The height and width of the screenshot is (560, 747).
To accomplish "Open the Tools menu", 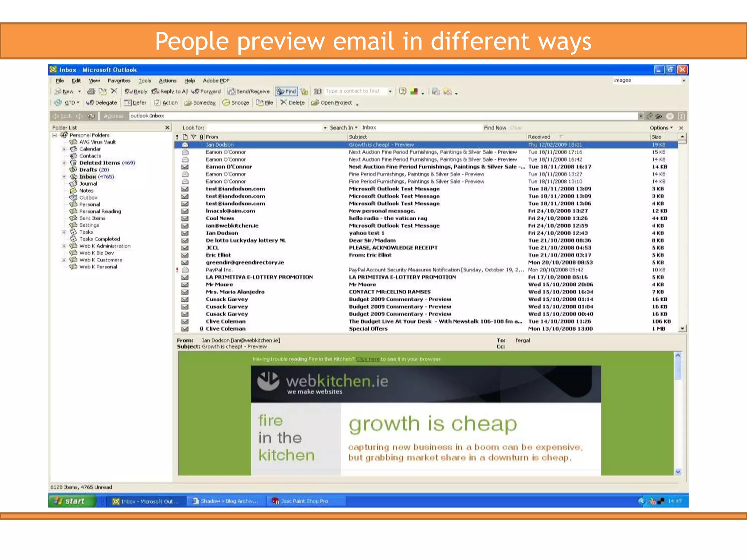I will pyautogui.click(x=145, y=81).
